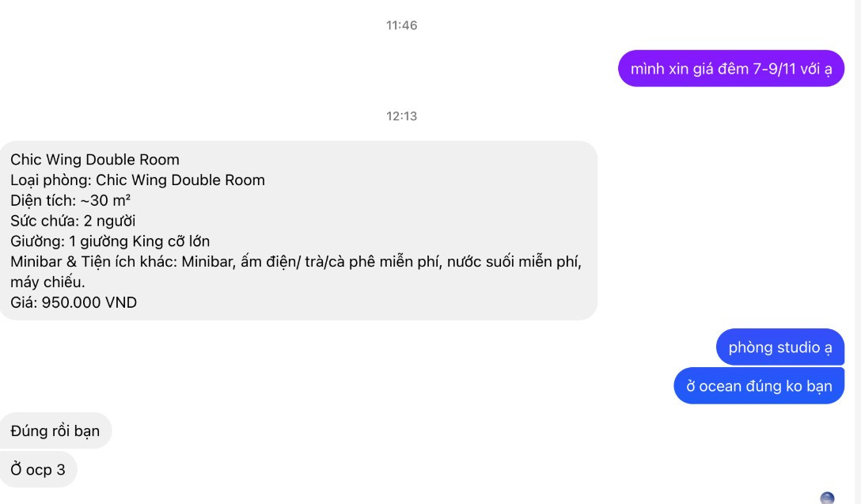Click the 'Đúng rồi bạn' reply bubble

pos(55,430)
